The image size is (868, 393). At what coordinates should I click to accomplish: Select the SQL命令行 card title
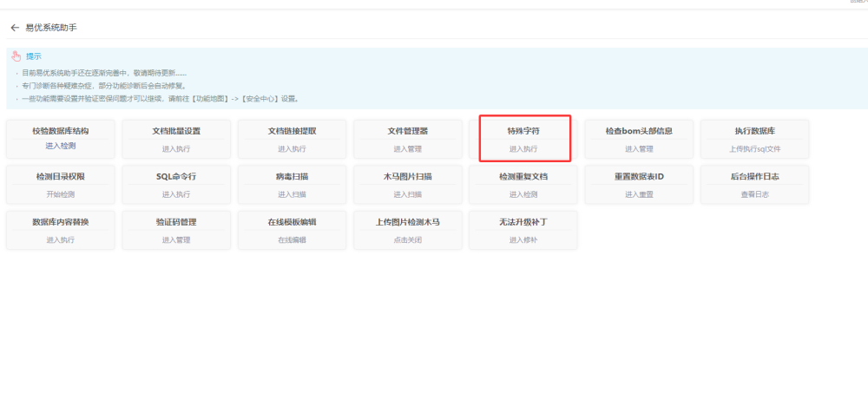176,177
